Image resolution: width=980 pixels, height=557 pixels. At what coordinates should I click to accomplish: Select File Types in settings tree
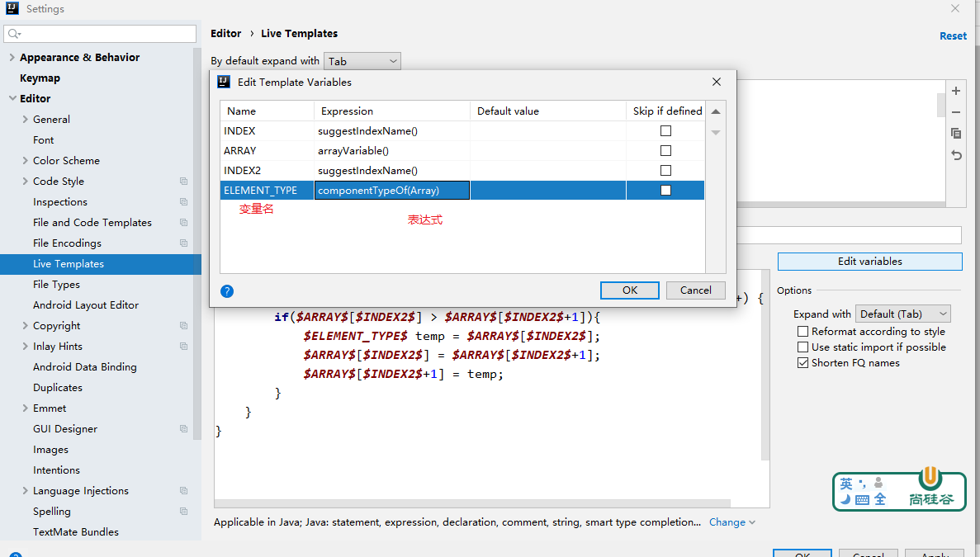pyautogui.click(x=56, y=285)
